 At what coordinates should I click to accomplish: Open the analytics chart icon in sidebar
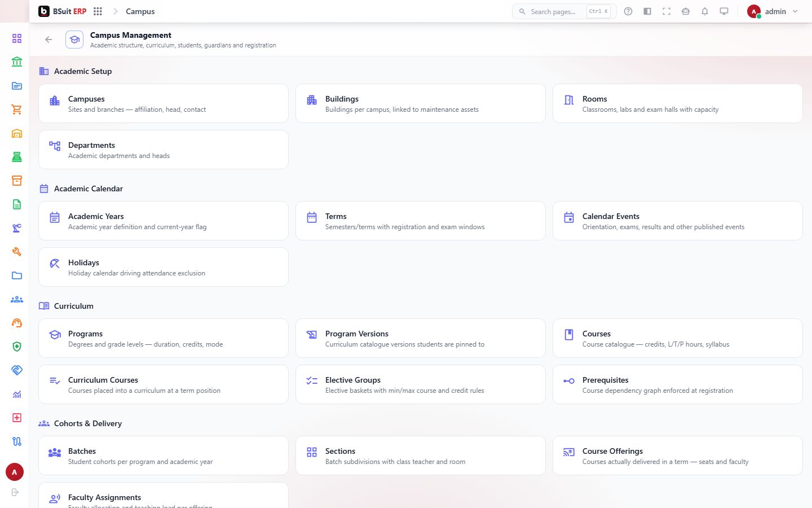tap(17, 394)
